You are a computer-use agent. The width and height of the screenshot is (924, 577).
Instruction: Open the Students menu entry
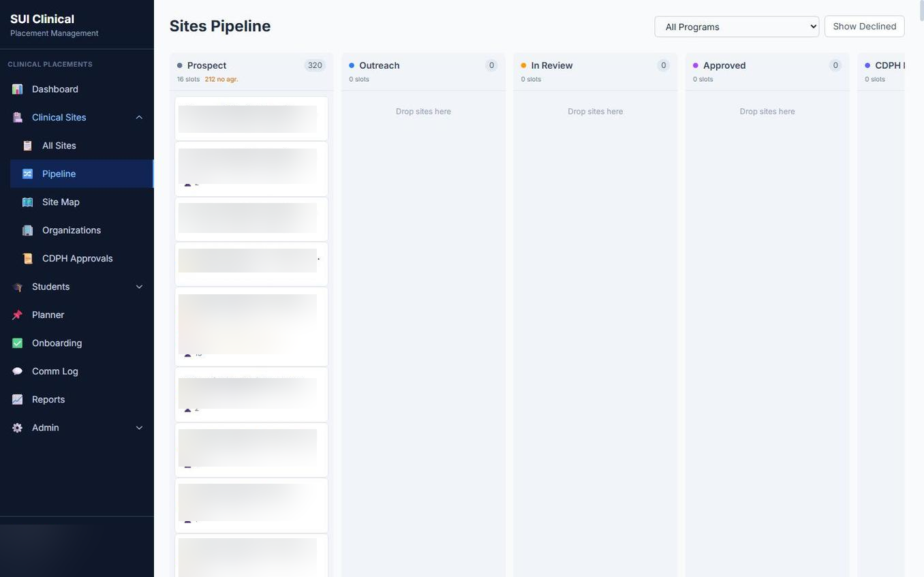[x=51, y=285]
